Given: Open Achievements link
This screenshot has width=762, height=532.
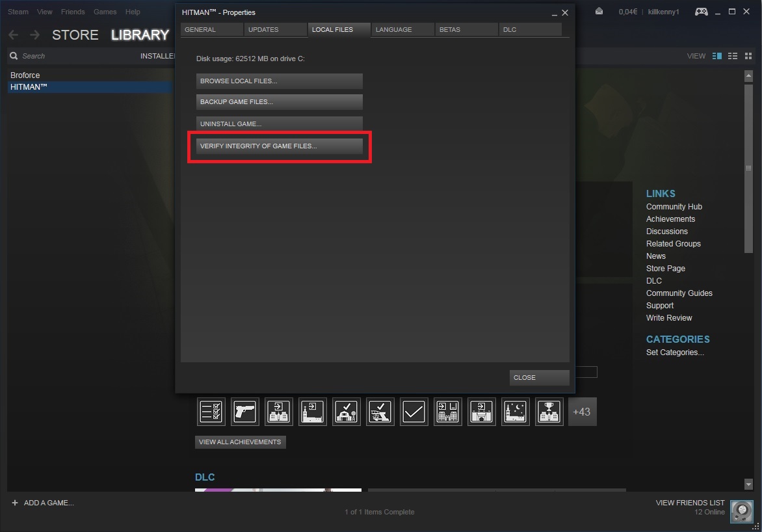Looking at the screenshot, I should tap(670, 219).
